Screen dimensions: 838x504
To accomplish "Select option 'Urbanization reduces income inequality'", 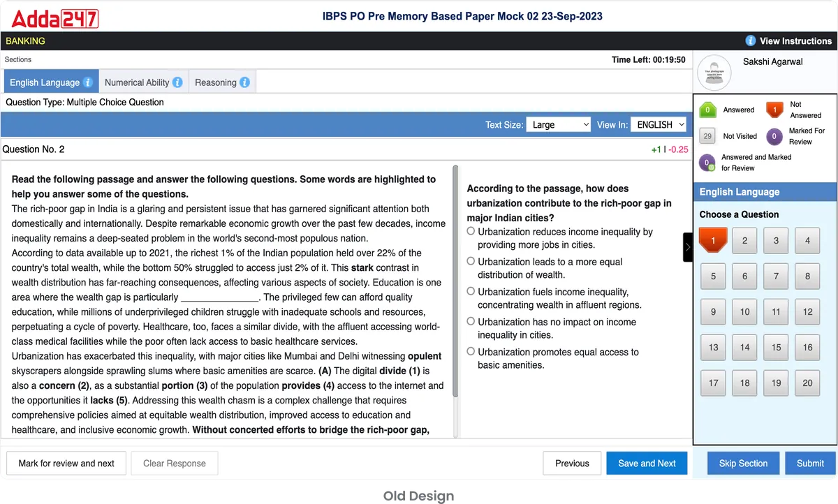I will click(x=471, y=231).
